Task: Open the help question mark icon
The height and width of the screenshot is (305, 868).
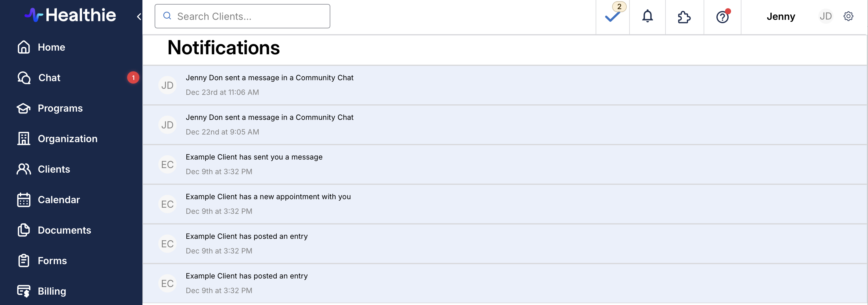Action: coord(722,16)
